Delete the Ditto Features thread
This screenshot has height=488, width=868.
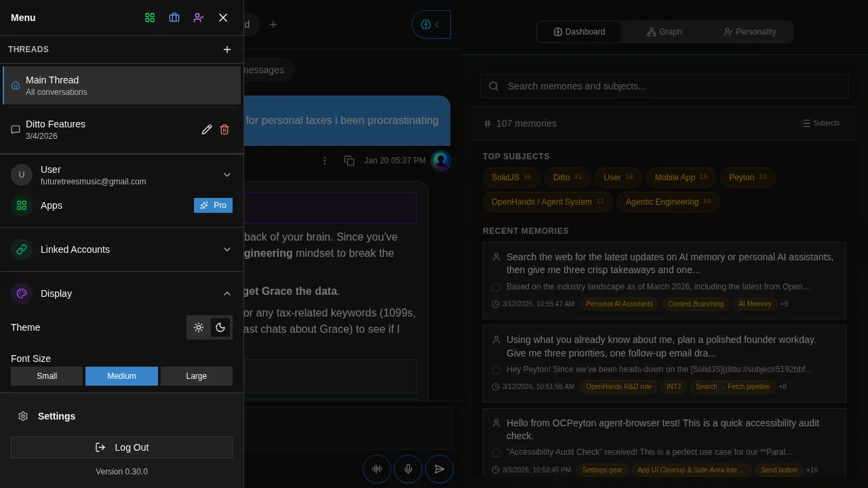pyautogui.click(x=224, y=129)
